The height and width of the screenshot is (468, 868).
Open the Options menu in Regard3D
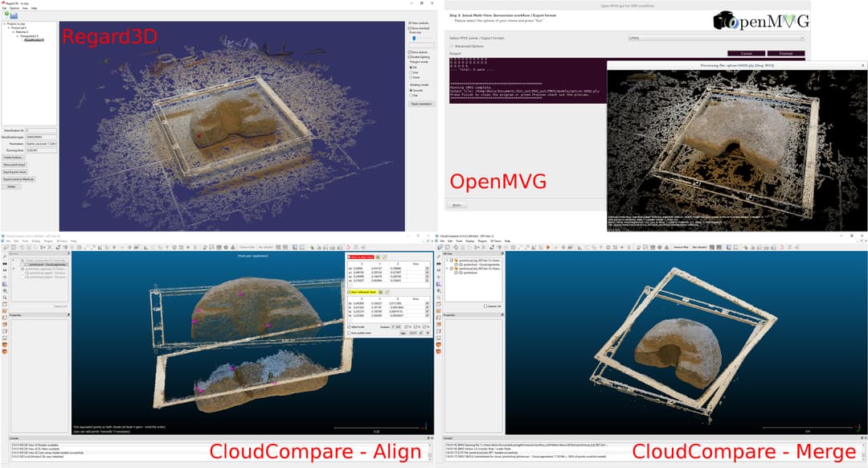tap(14, 8)
